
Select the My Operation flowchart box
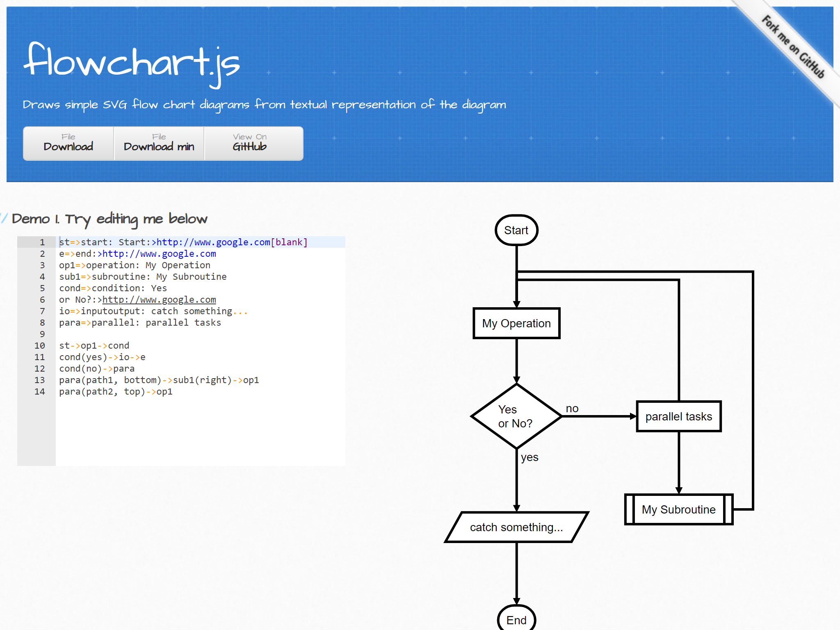click(516, 323)
